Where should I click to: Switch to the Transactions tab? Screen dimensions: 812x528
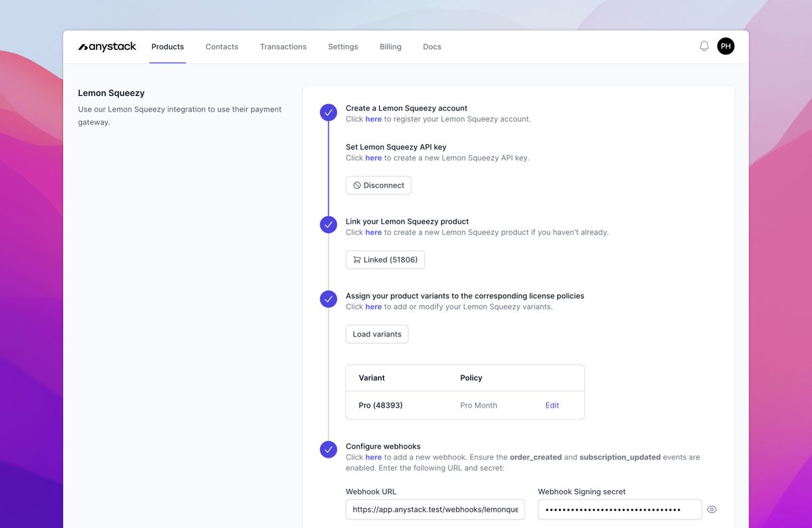click(x=283, y=47)
